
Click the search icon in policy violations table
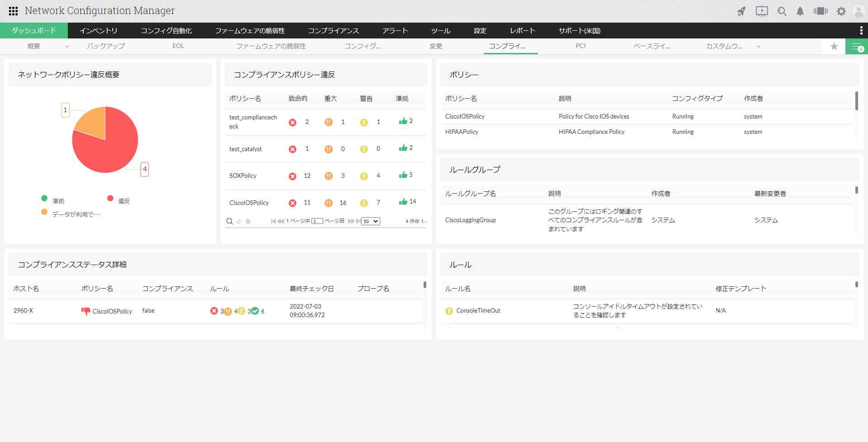pos(230,221)
